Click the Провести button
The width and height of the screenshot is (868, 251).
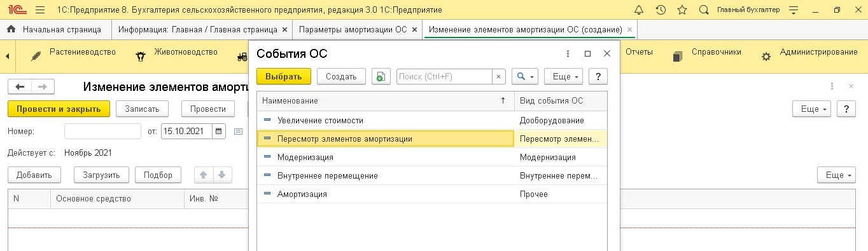[x=208, y=109]
